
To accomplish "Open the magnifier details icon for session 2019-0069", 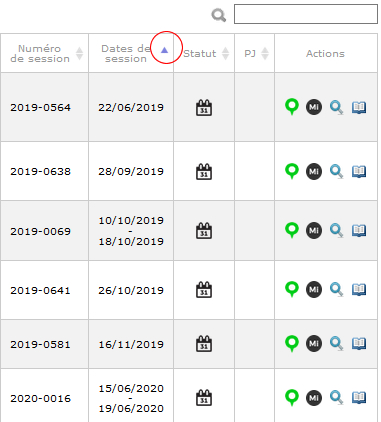I will (336, 231).
